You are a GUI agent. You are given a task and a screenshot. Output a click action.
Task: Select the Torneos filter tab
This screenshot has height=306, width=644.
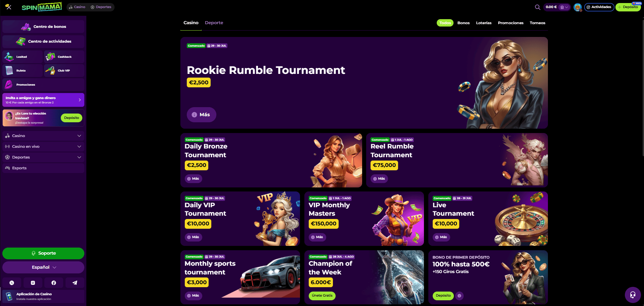click(538, 23)
